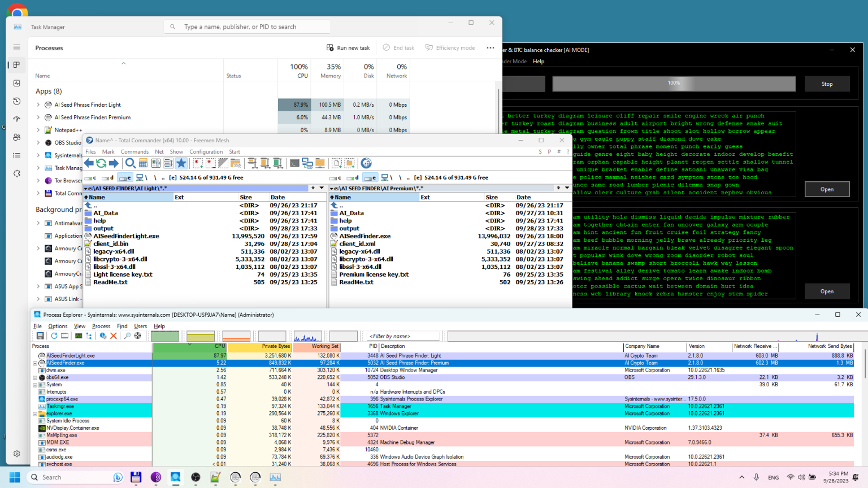The image size is (868, 488).
Task: Toggle the favorites star on Total Commander toolbar
Action: point(181,163)
